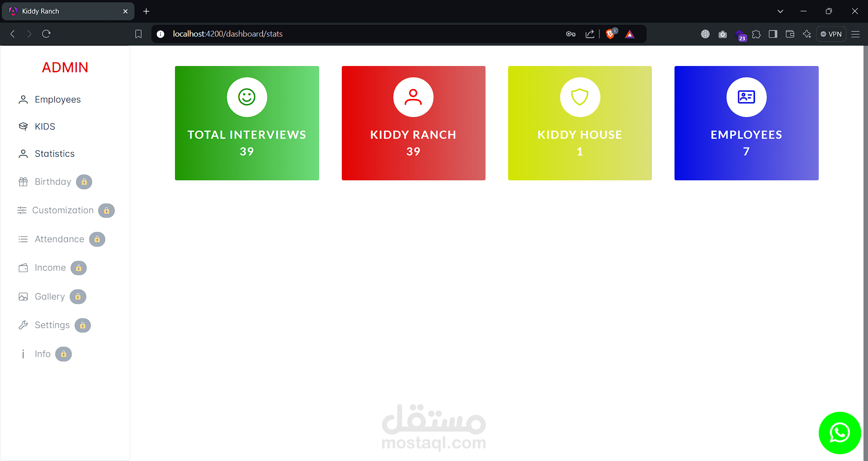Screen dimensions: 868x461
Task: Open the extensions puzzle icon
Action: (x=756, y=34)
